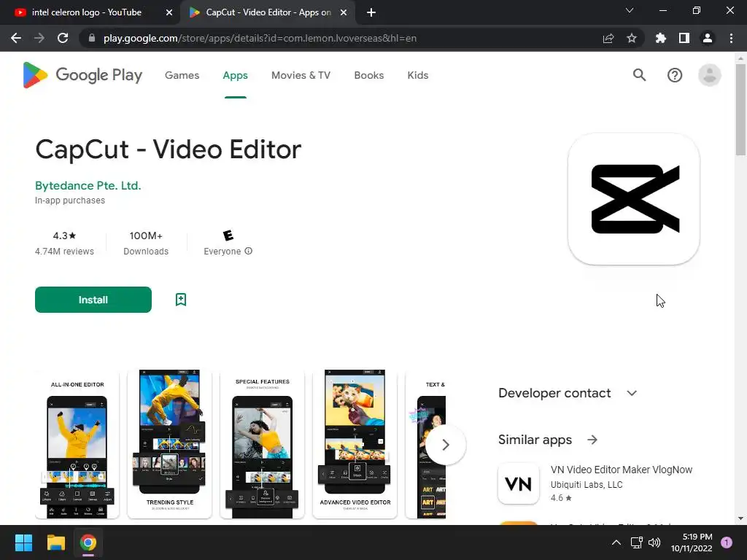Open the account profile avatar
The width and height of the screenshot is (747, 560).
[709, 75]
